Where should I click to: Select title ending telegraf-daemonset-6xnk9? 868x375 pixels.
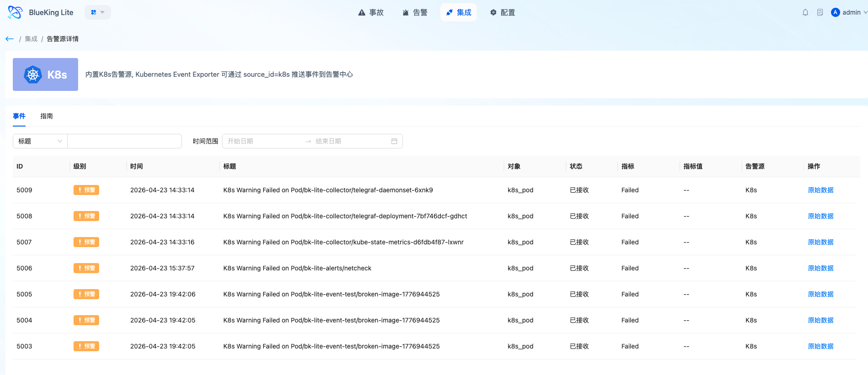click(328, 190)
